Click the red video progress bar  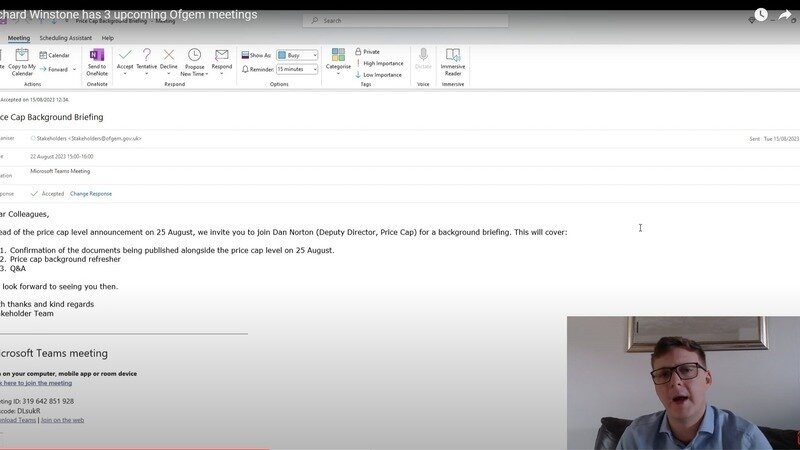pos(135,448)
